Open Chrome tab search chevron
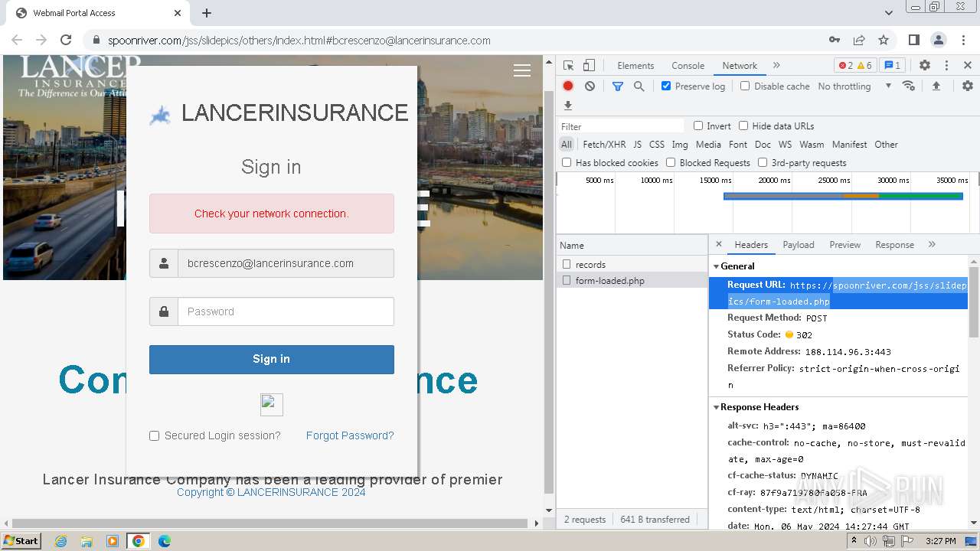This screenshot has height=551, width=980. [x=888, y=13]
